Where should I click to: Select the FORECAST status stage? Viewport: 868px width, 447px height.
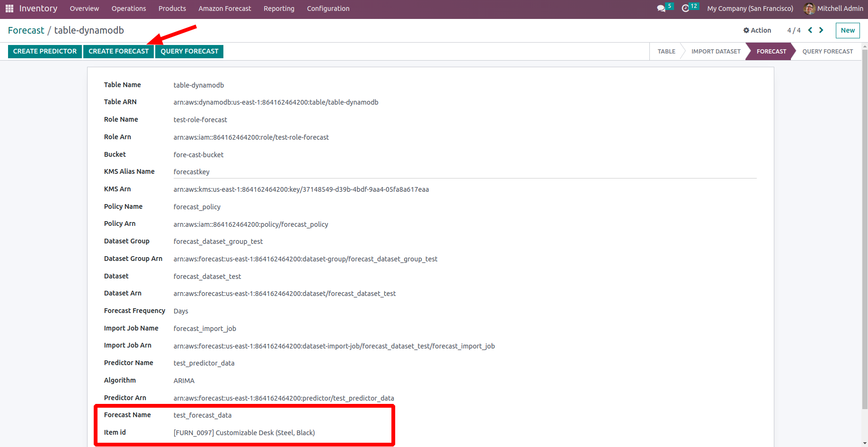click(x=771, y=51)
